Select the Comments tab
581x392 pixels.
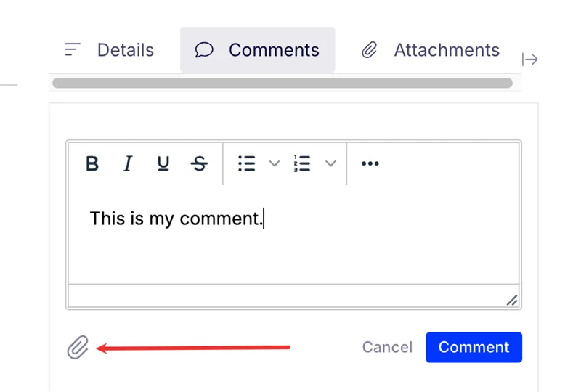pyautogui.click(x=258, y=50)
